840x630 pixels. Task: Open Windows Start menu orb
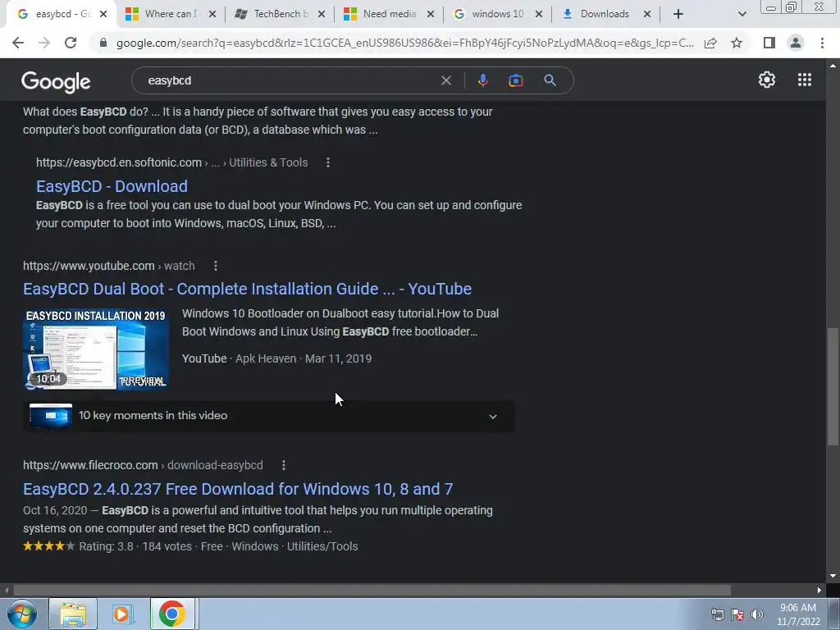[22, 614]
